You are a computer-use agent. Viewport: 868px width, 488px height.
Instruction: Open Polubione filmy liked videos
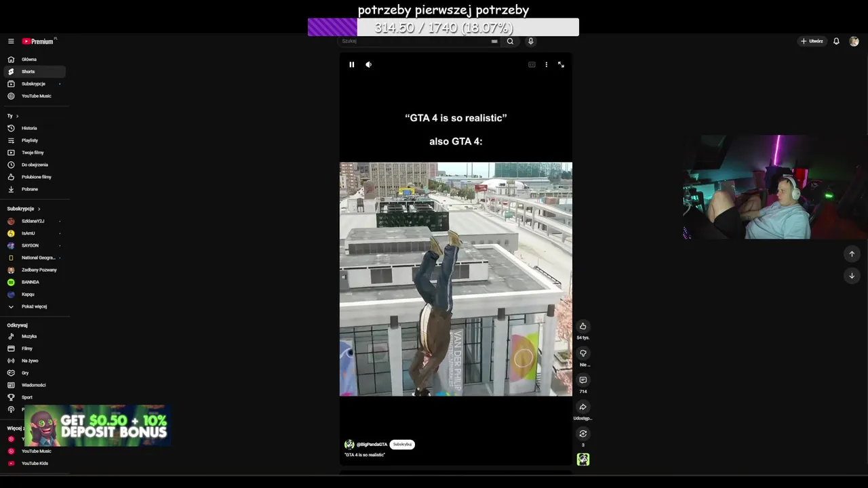(x=35, y=177)
